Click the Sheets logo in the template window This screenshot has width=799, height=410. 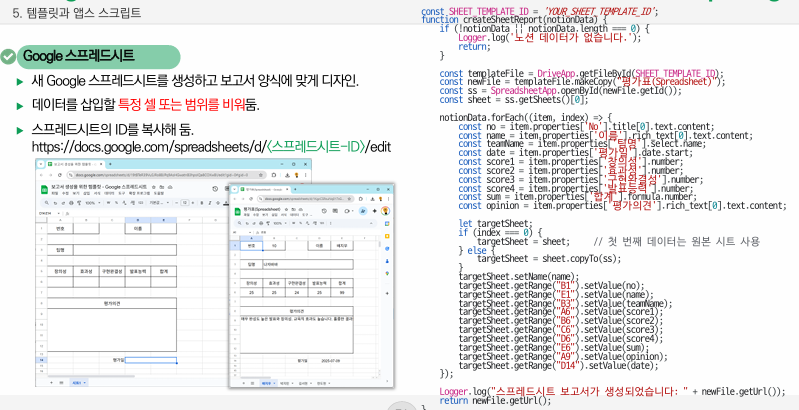coord(44,189)
